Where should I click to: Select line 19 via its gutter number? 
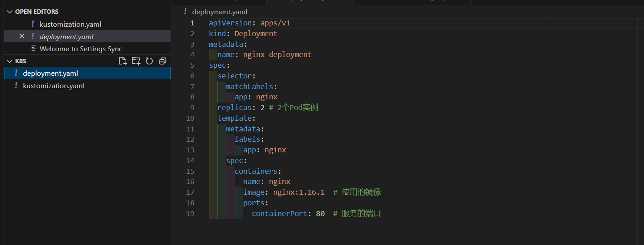coord(190,214)
